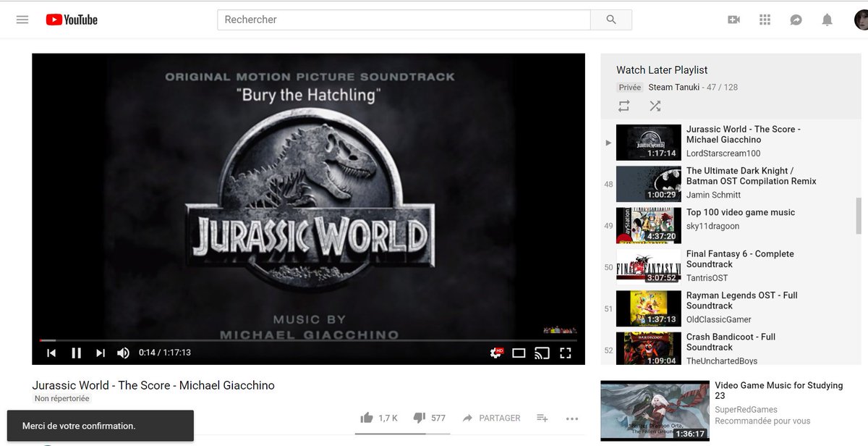868x446 pixels.
Task: Click the Jurassic World playlist thumbnail
Action: point(649,142)
